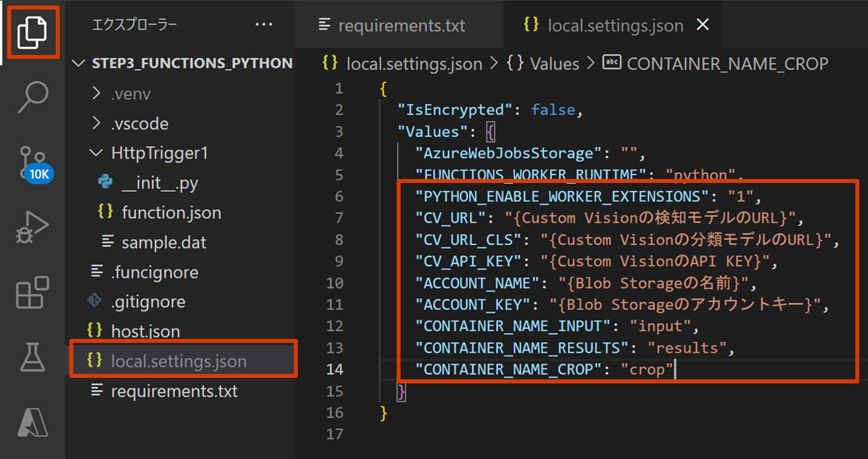Click the braces icon before Values breadcrumb
Viewport: 868px width, 459px height.
click(x=514, y=63)
